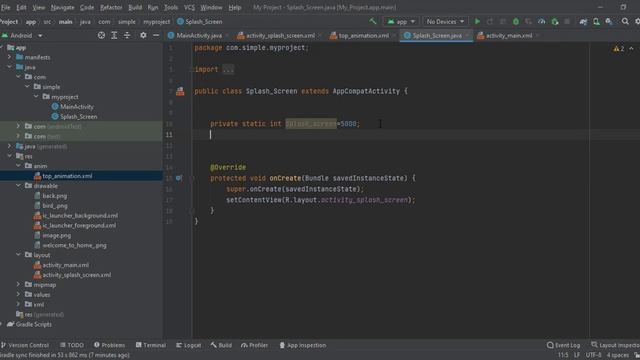Collapse the java folder arrow
Screen dimensions: 640x360
point(10,67)
